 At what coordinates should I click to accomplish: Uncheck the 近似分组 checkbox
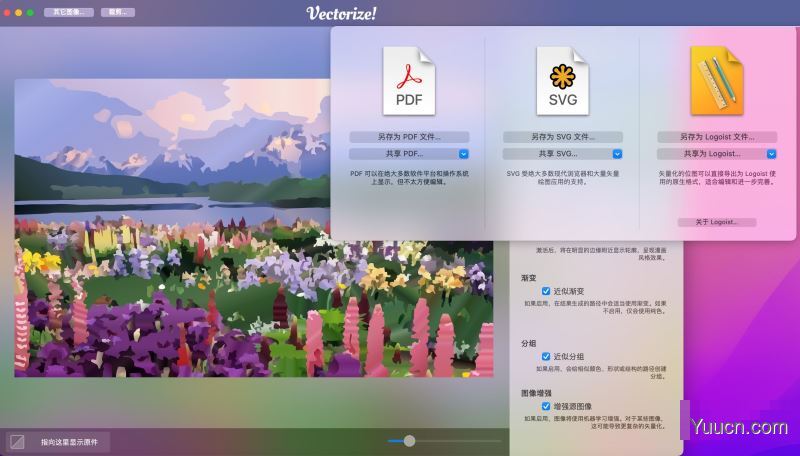[x=546, y=356]
